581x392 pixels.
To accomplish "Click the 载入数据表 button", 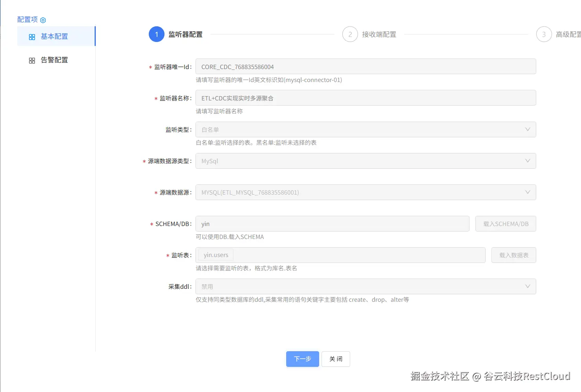I will 513,255.
